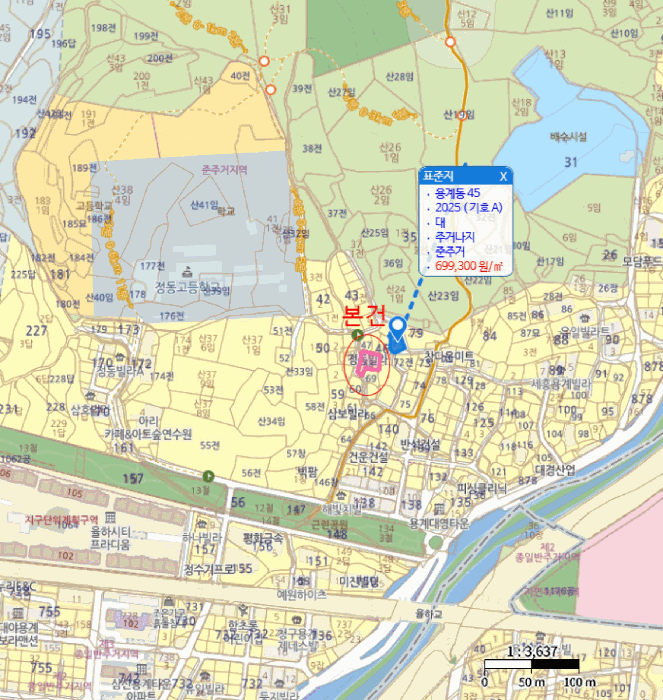
Task: Click the 용계동 45 address line in popup
Action: [x=459, y=193]
